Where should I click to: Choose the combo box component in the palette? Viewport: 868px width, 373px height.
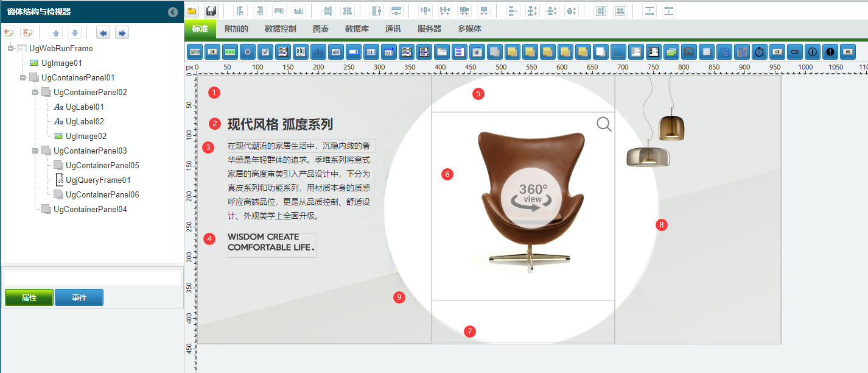pos(354,52)
